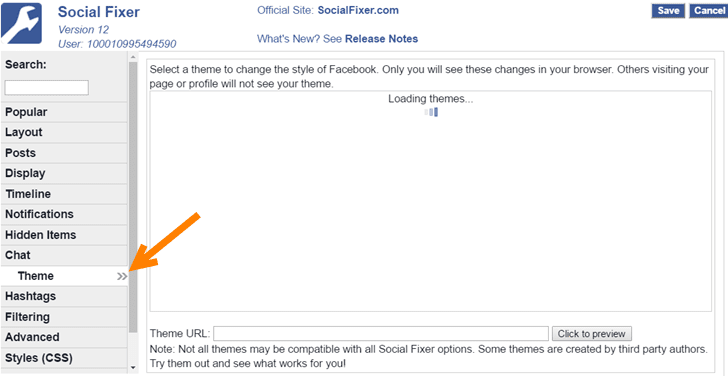Click the sidebar vertical scrollbar
Screen dimensions: 728x376
pos(133,197)
